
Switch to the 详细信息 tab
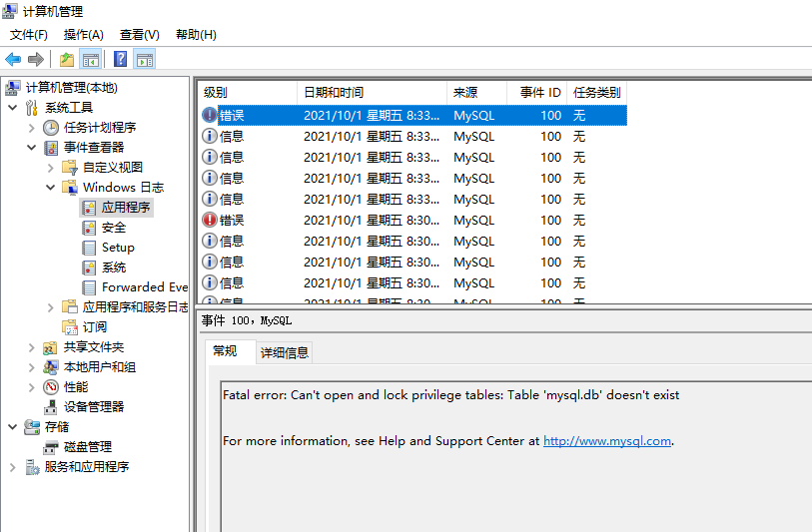click(285, 353)
